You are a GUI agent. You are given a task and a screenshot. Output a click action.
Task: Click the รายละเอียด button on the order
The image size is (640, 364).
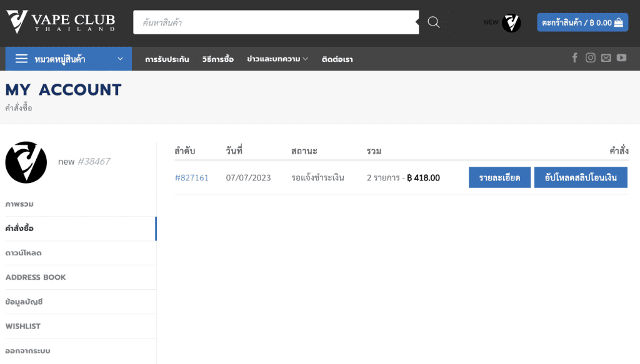tap(499, 177)
